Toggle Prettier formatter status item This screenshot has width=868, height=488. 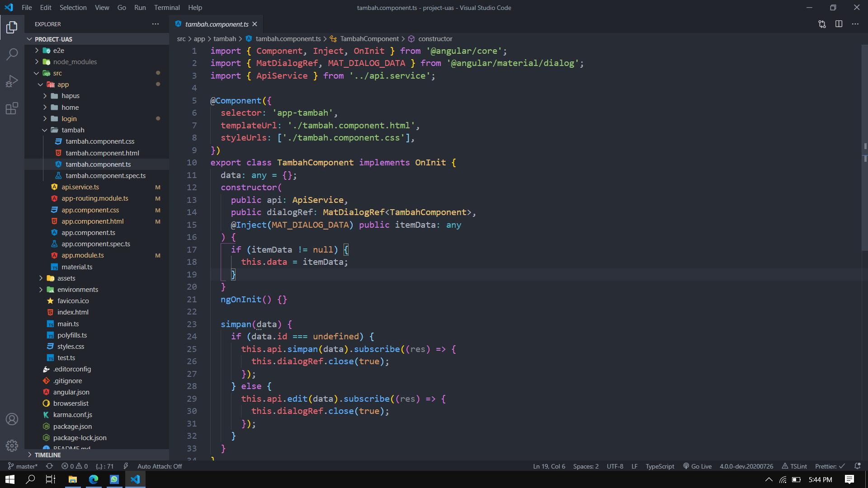pyautogui.click(x=830, y=466)
